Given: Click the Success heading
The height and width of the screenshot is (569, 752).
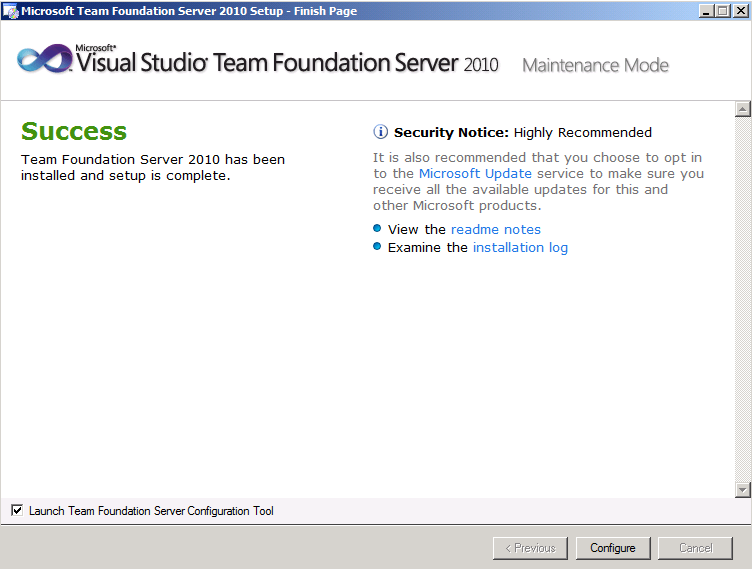Looking at the screenshot, I should coord(74,131).
